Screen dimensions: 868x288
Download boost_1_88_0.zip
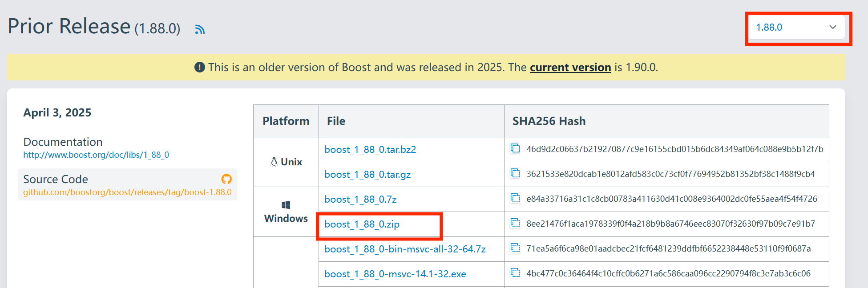(362, 224)
